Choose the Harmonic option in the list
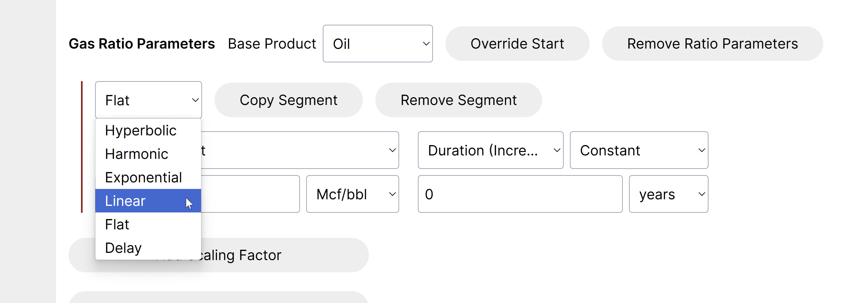 pos(137,154)
